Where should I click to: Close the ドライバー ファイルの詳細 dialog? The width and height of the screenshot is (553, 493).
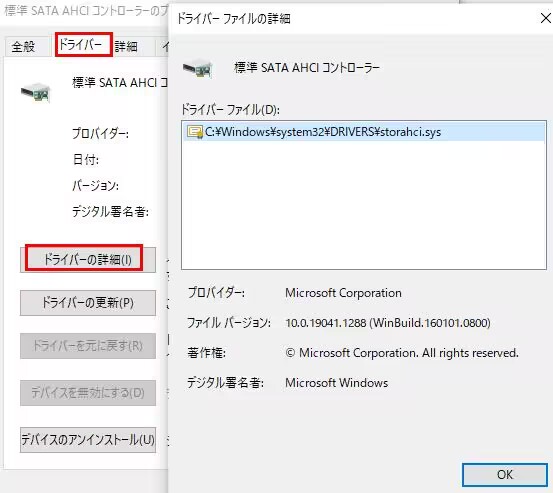point(546,18)
